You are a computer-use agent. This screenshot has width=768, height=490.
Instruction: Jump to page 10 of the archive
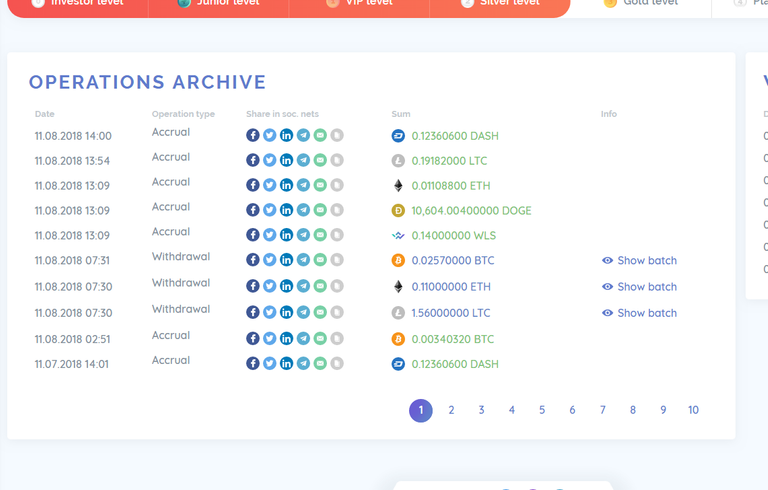click(693, 410)
